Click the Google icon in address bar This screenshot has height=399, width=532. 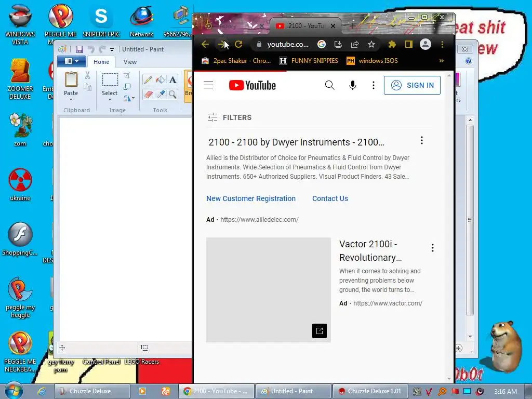(x=321, y=44)
